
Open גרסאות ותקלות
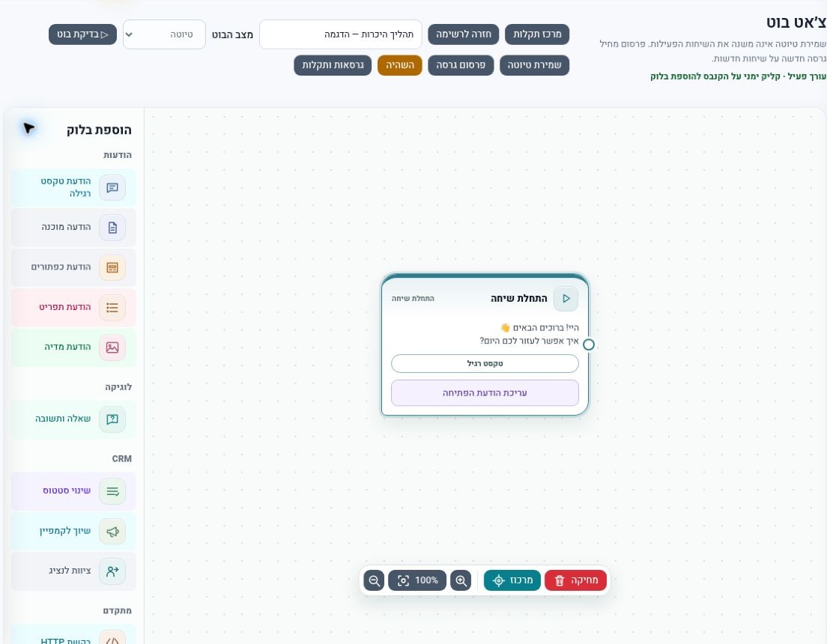pyautogui.click(x=333, y=65)
